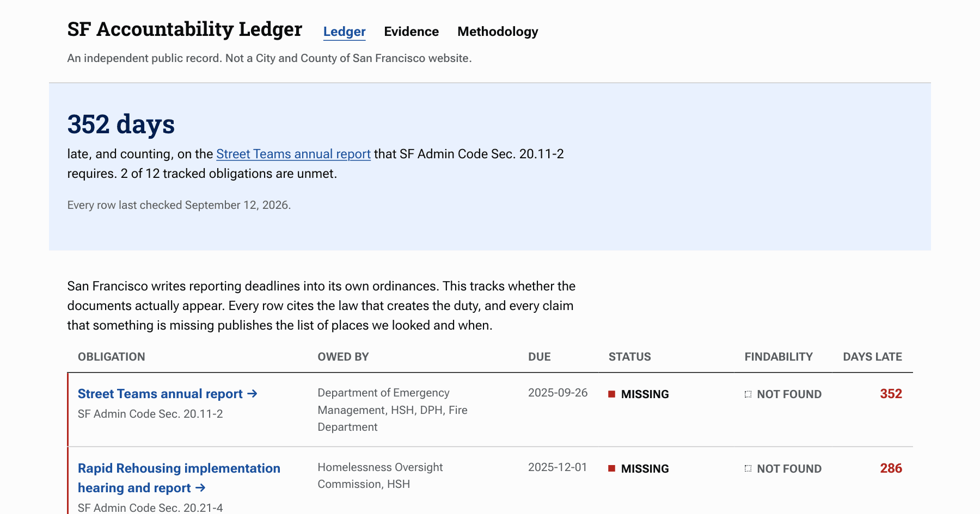Open the Ledger nav tab
The width and height of the screenshot is (980, 514).
[344, 32]
